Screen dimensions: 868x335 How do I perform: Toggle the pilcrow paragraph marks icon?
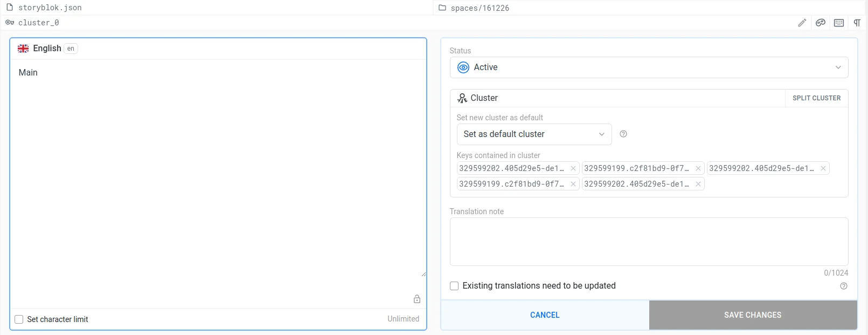pyautogui.click(x=857, y=23)
